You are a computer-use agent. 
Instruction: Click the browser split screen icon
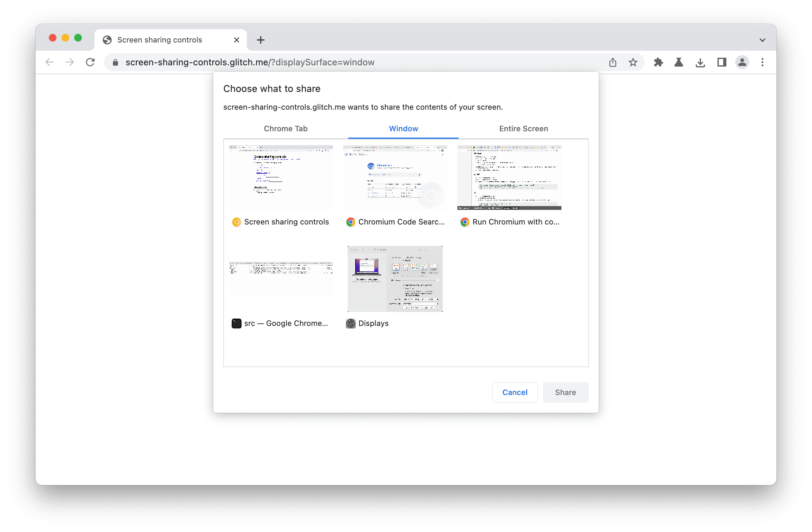[721, 62]
